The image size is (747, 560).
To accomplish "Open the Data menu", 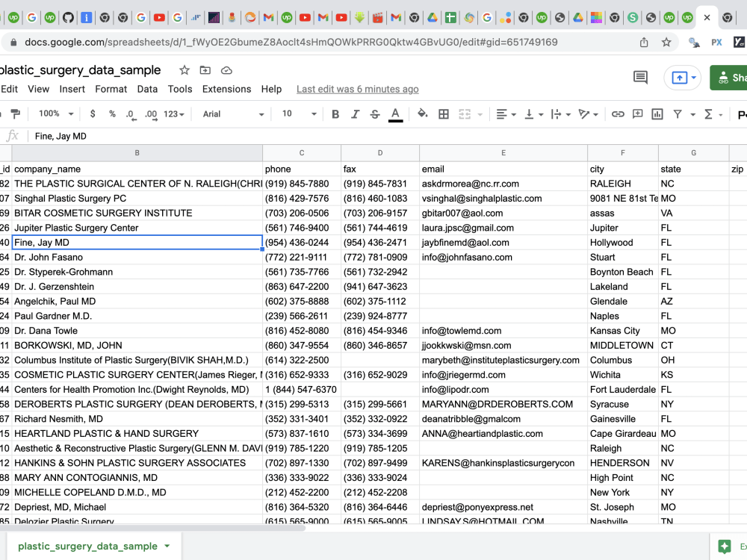I will (x=147, y=89).
